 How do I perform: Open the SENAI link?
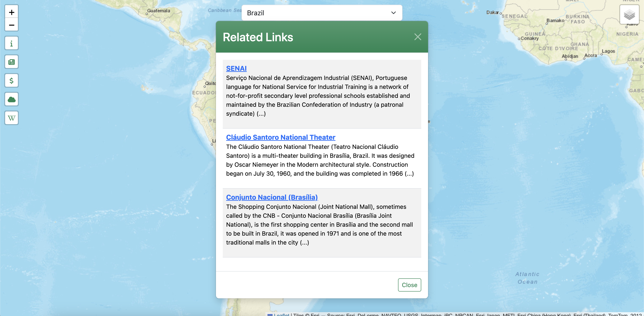[236, 68]
